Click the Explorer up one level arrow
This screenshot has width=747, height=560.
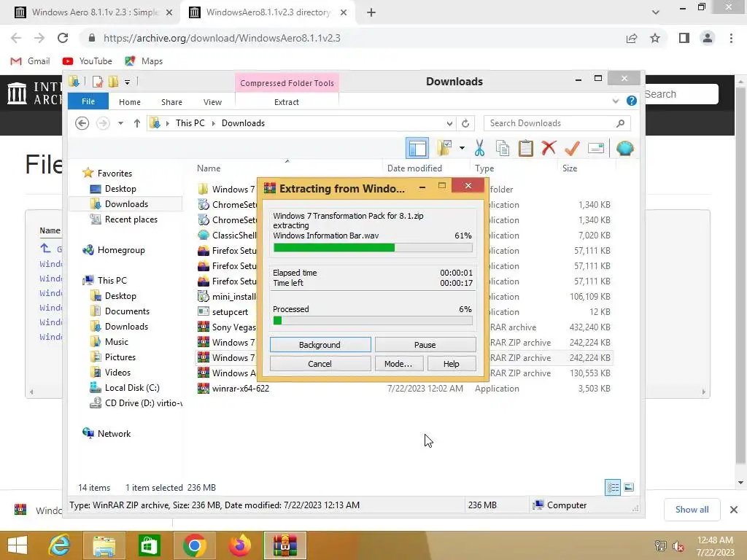[137, 123]
